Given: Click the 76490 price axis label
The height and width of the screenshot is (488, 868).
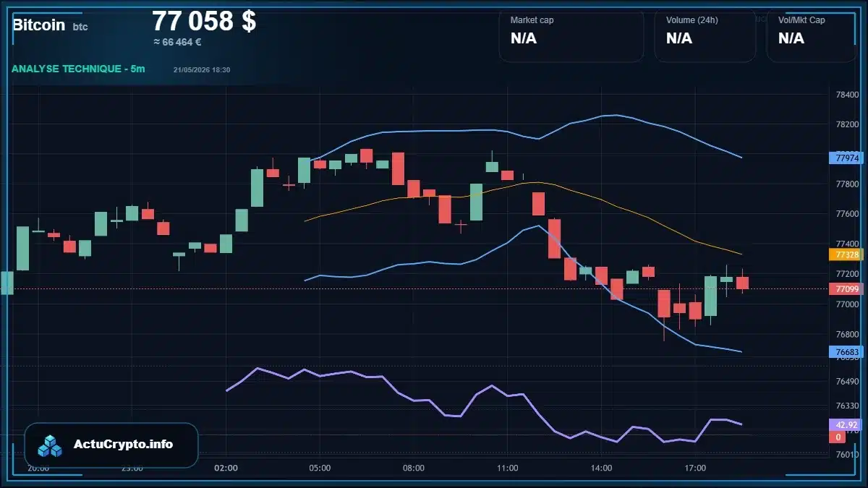Looking at the screenshot, I should (847, 381).
